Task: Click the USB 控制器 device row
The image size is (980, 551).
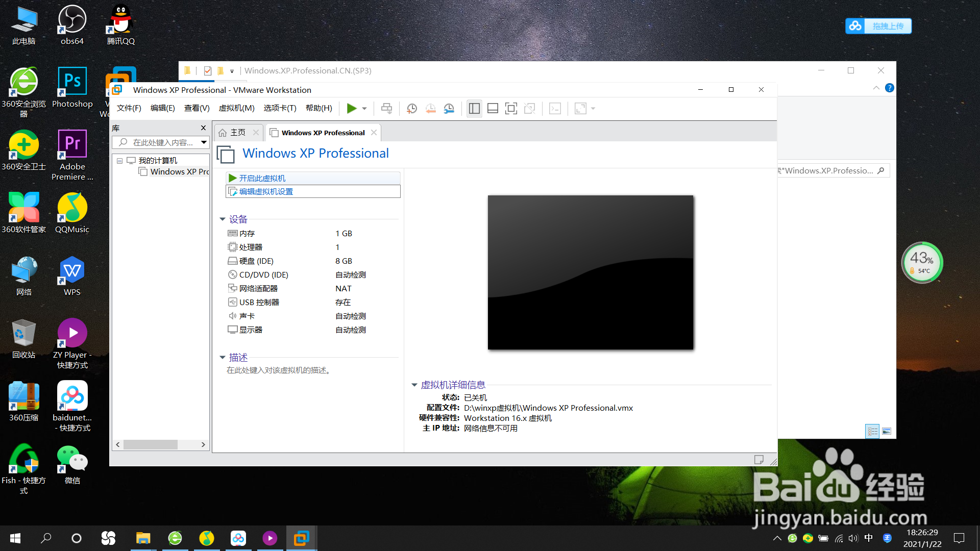Action: tap(312, 303)
